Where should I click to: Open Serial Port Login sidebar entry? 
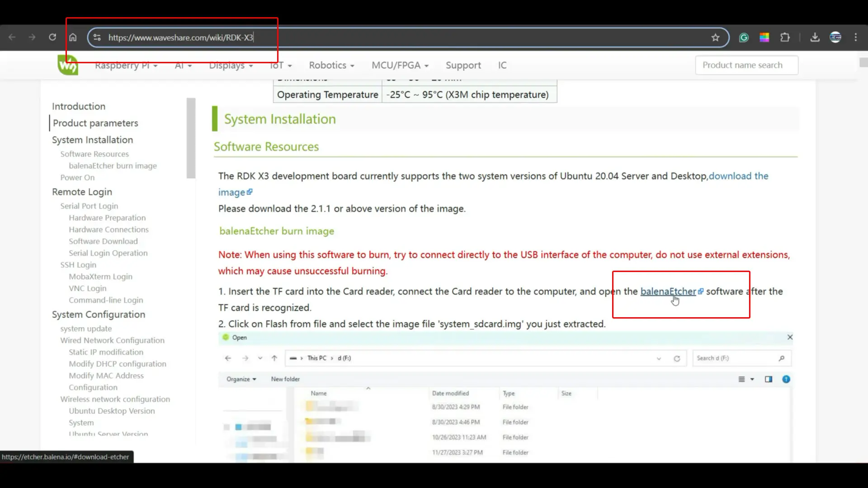point(89,206)
